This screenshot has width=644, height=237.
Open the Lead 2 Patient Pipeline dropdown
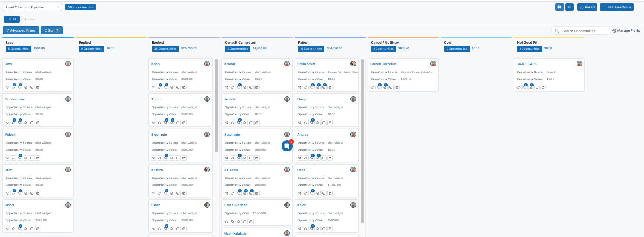click(x=32, y=7)
